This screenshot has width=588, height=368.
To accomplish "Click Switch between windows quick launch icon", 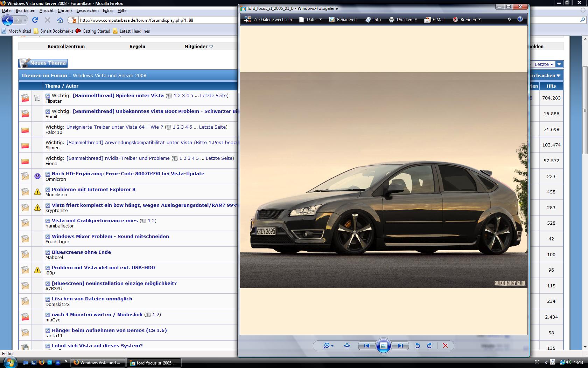I will pyautogui.click(x=34, y=363).
